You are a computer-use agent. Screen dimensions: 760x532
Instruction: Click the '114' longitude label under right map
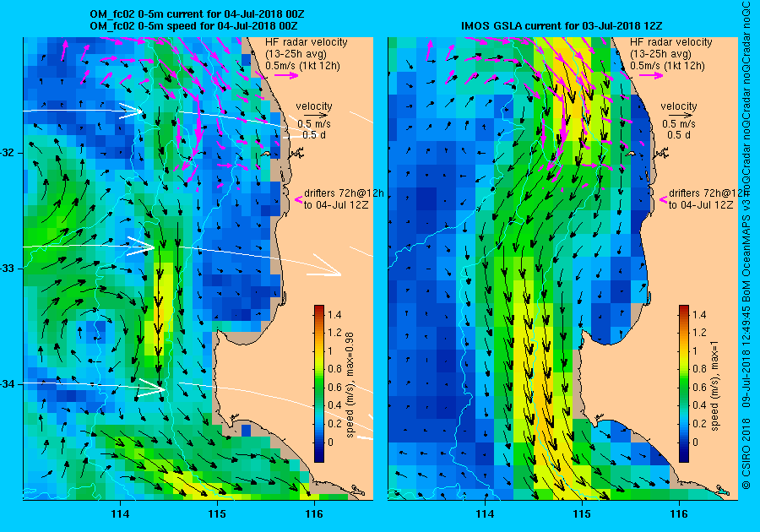point(485,514)
